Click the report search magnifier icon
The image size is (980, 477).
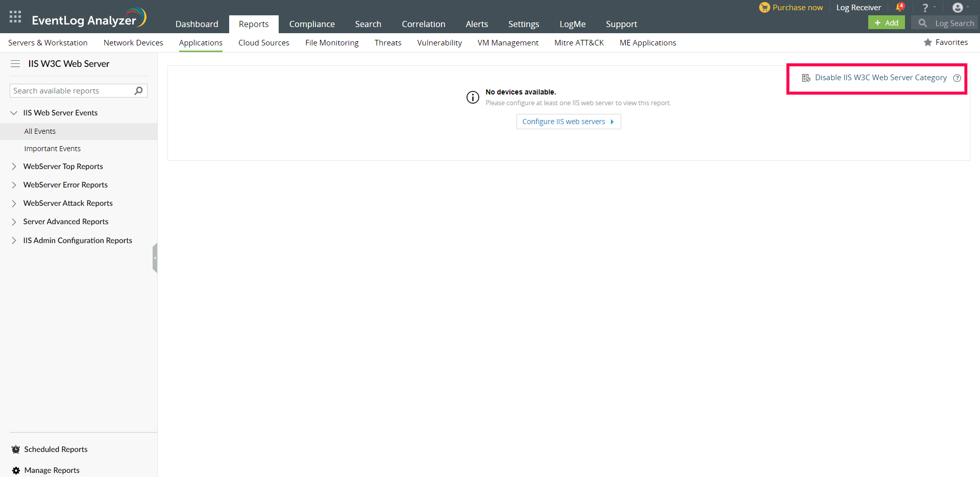[138, 91]
